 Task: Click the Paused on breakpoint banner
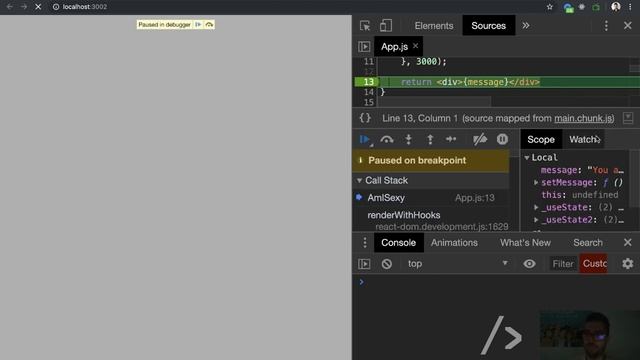(x=431, y=160)
